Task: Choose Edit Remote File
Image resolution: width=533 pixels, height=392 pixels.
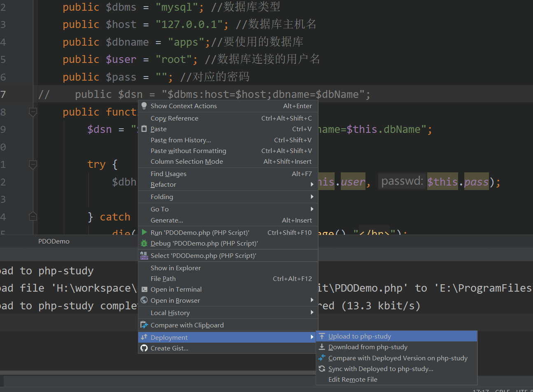Action: pos(397,379)
